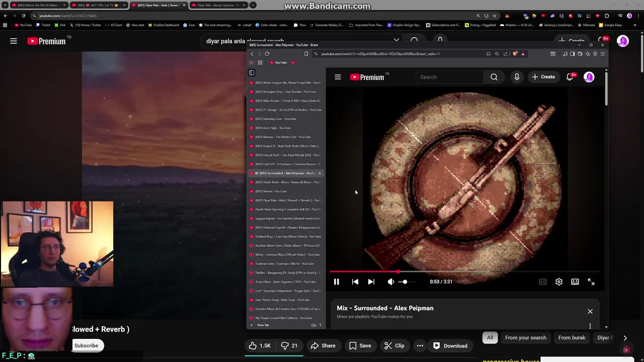
Task: Like the background video with 1.5K likes
Action: tap(260, 346)
